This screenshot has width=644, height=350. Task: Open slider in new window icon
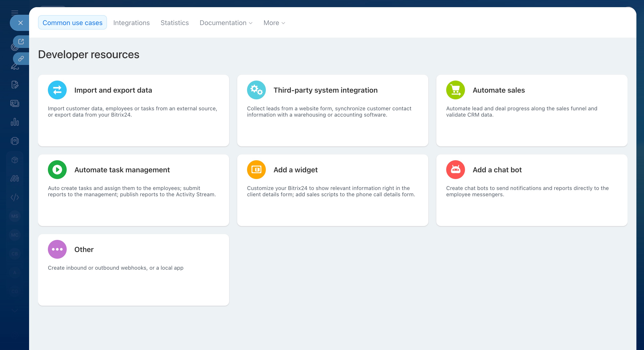pos(21,41)
